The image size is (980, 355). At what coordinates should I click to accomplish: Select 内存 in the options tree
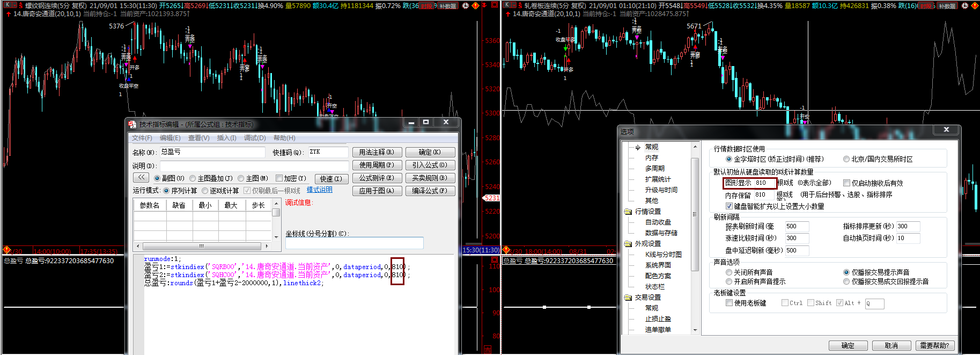[x=652, y=158]
